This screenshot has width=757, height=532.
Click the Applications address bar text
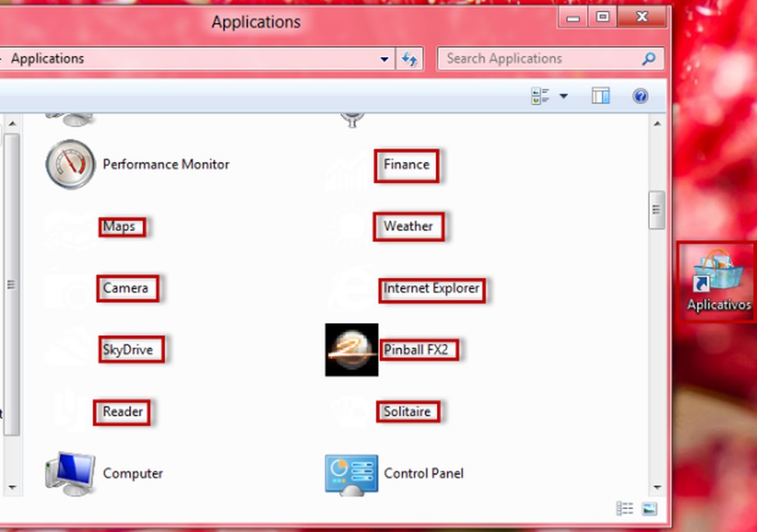(x=48, y=59)
